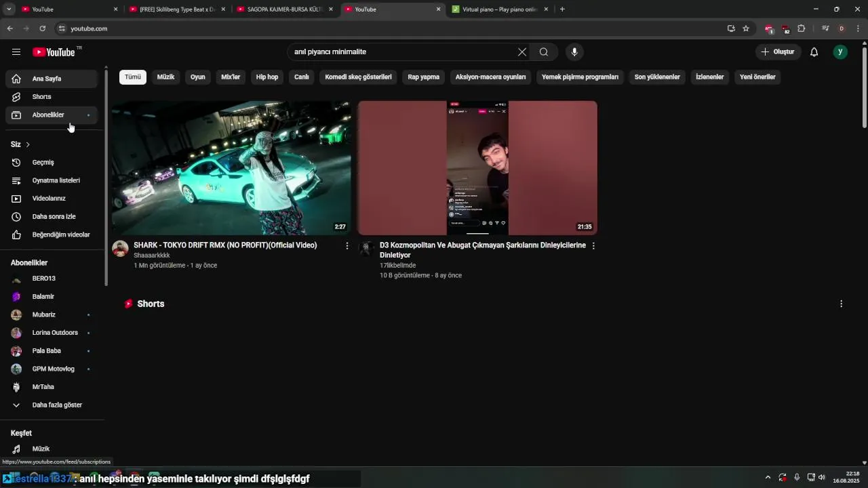Select the Yeni öneriler chip

coord(757,77)
